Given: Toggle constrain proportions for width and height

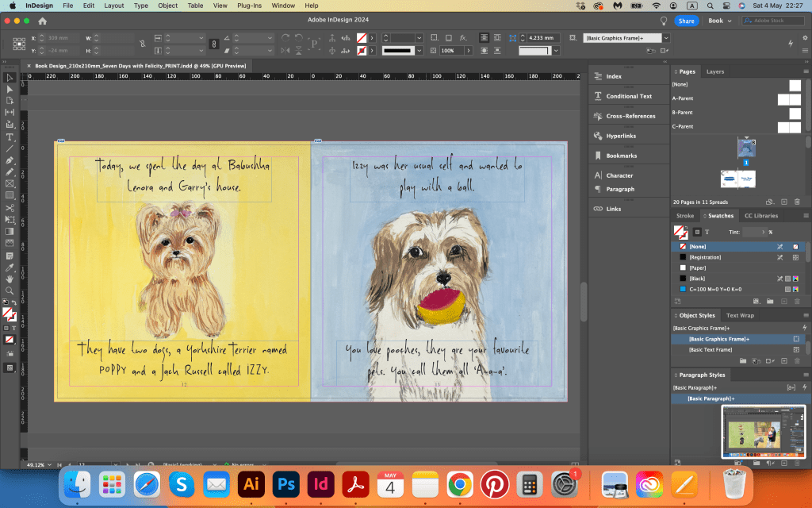Looking at the screenshot, I should click(142, 44).
